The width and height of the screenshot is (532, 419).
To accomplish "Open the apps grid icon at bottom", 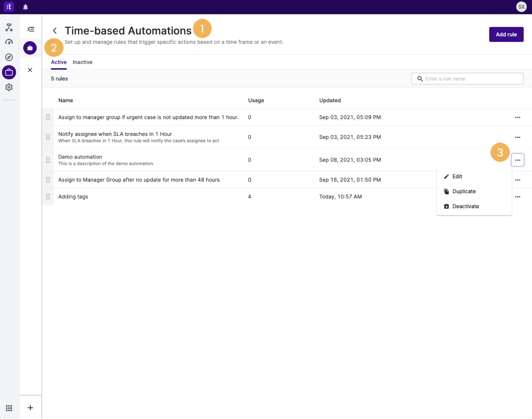I will pos(9,408).
